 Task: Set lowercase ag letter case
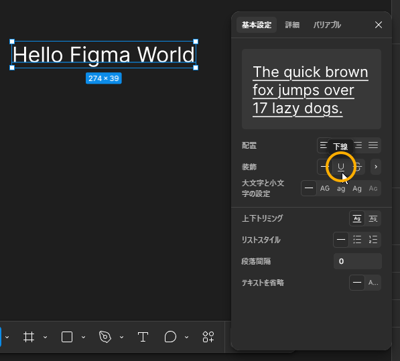tap(341, 188)
